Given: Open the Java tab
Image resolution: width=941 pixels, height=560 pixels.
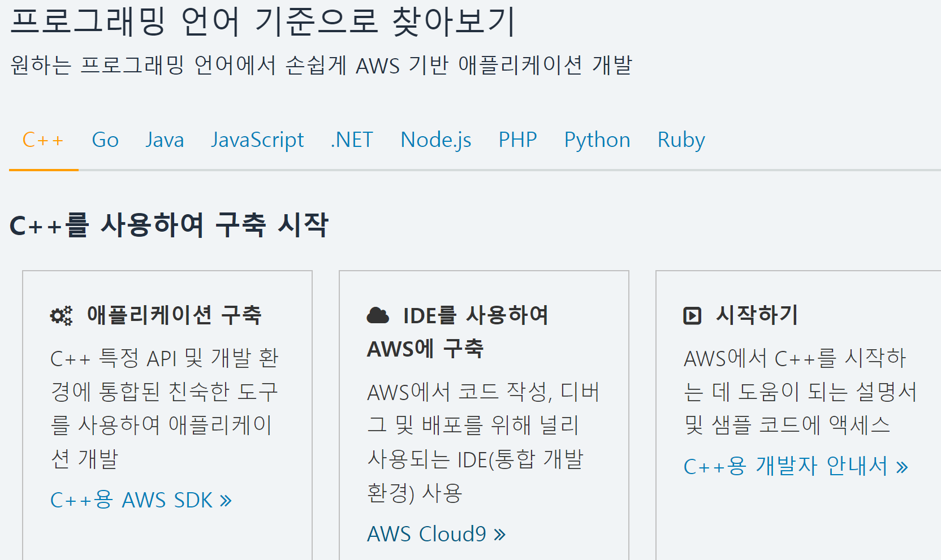Looking at the screenshot, I should [165, 140].
